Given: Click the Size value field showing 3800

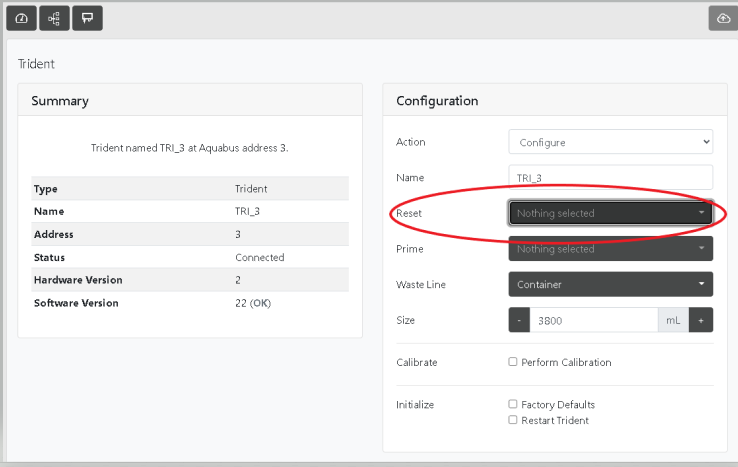Looking at the screenshot, I should 592,320.
